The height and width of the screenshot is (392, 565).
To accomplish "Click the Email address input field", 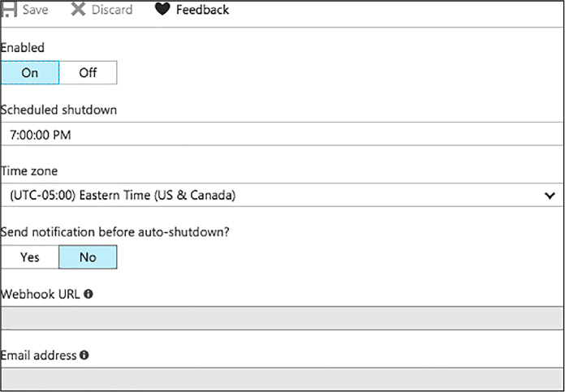I will (282, 379).
